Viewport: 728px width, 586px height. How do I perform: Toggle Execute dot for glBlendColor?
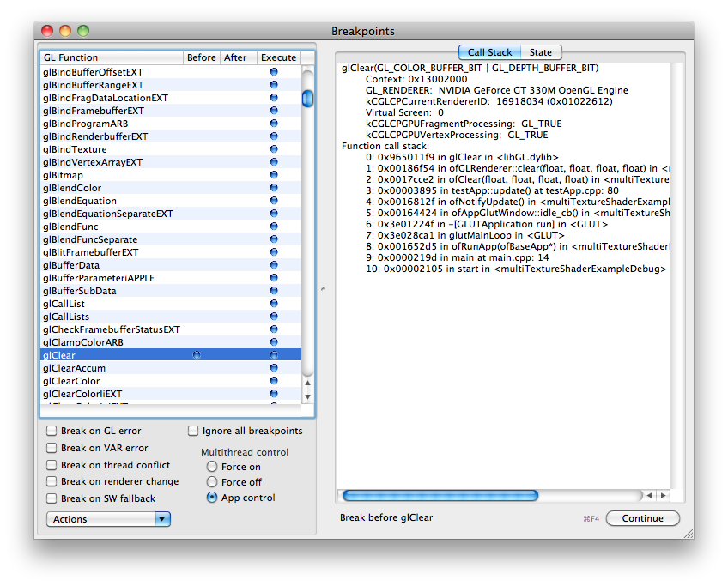[274, 188]
